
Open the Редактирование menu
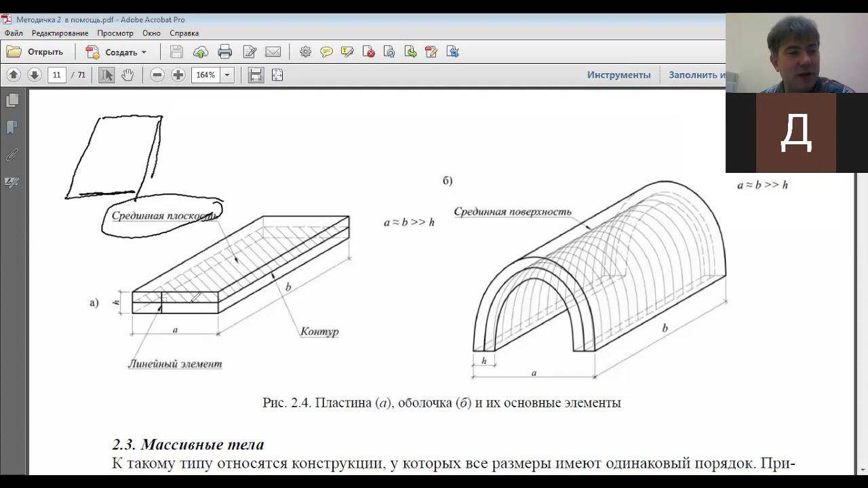pyautogui.click(x=60, y=33)
